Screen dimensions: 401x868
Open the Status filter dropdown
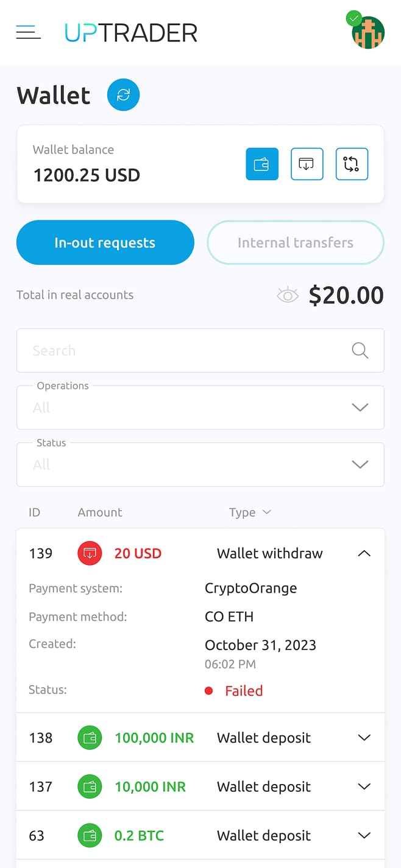[200, 464]
